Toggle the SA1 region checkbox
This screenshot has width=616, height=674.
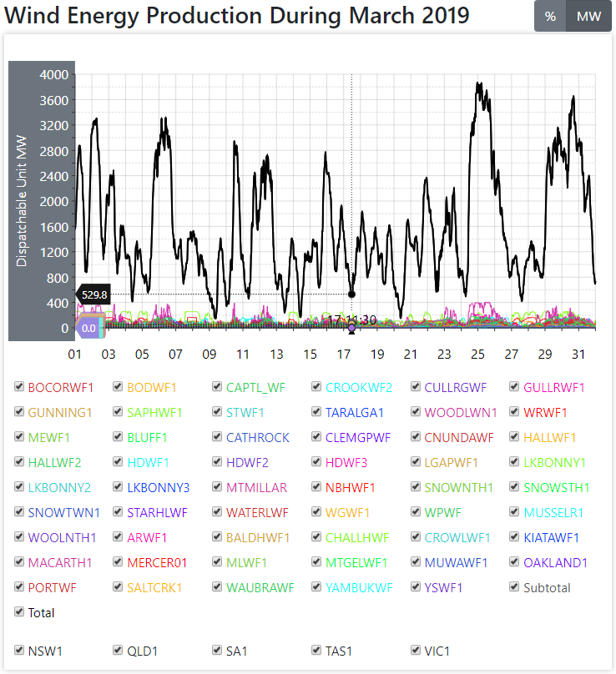218,651
